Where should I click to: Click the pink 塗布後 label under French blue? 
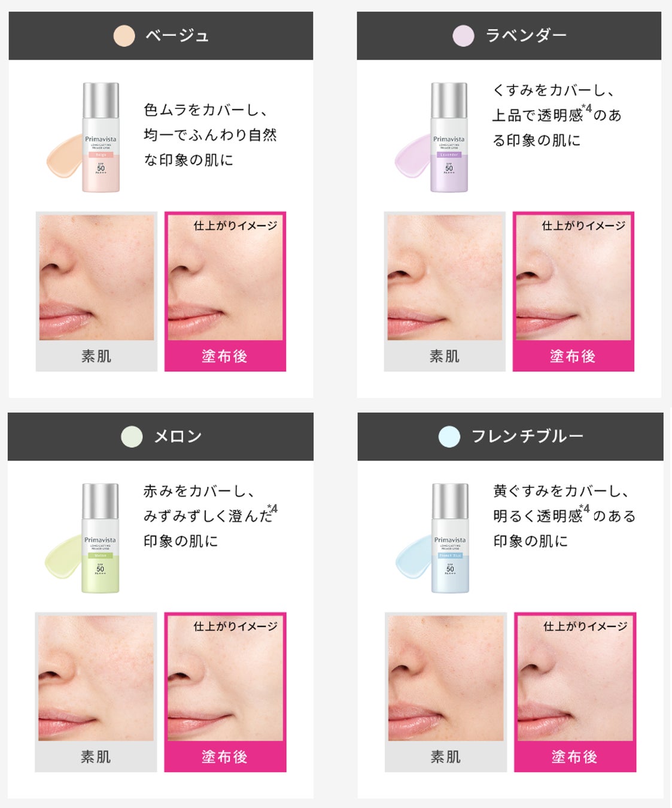point(575,757)
